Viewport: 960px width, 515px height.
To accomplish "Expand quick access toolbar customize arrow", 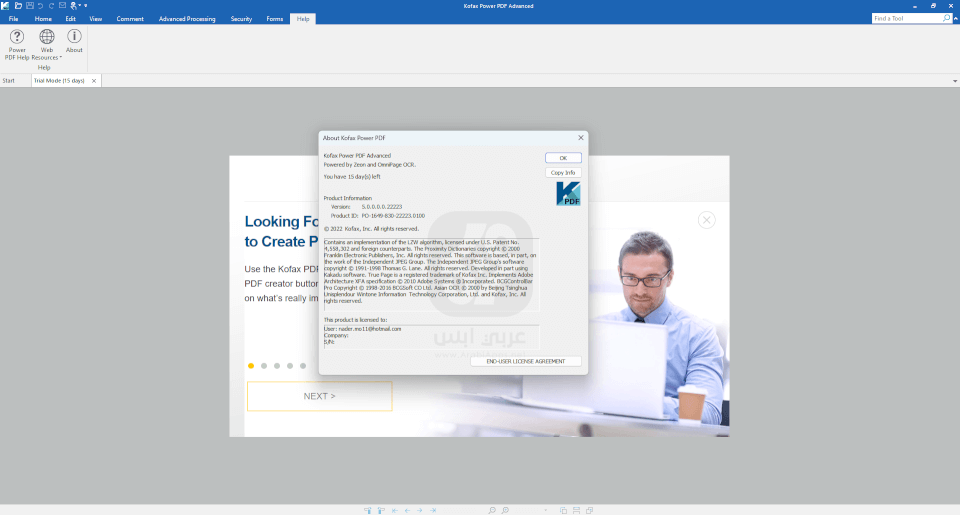I will (86, 6).
